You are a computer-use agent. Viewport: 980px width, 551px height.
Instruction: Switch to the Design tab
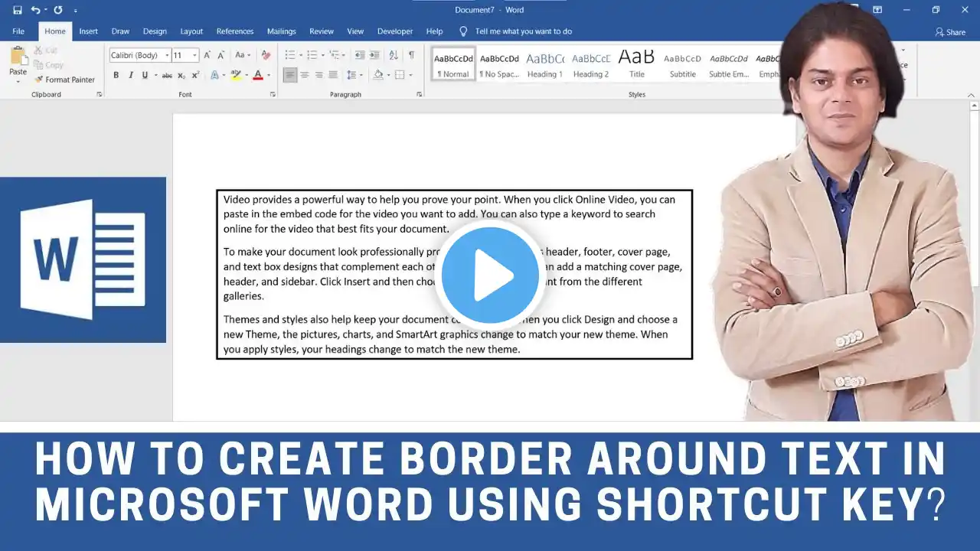point(155,31)
